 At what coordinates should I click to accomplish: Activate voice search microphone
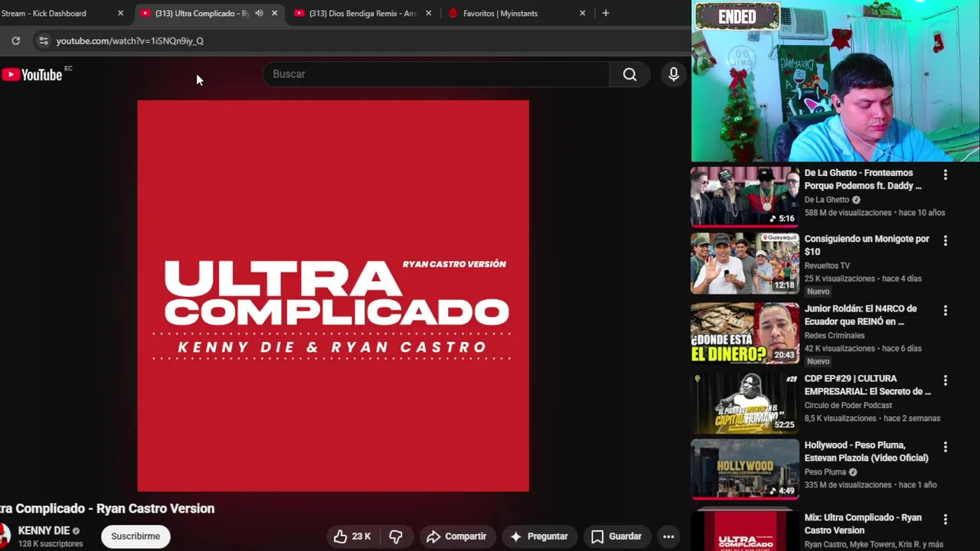(x=674, y=74)
